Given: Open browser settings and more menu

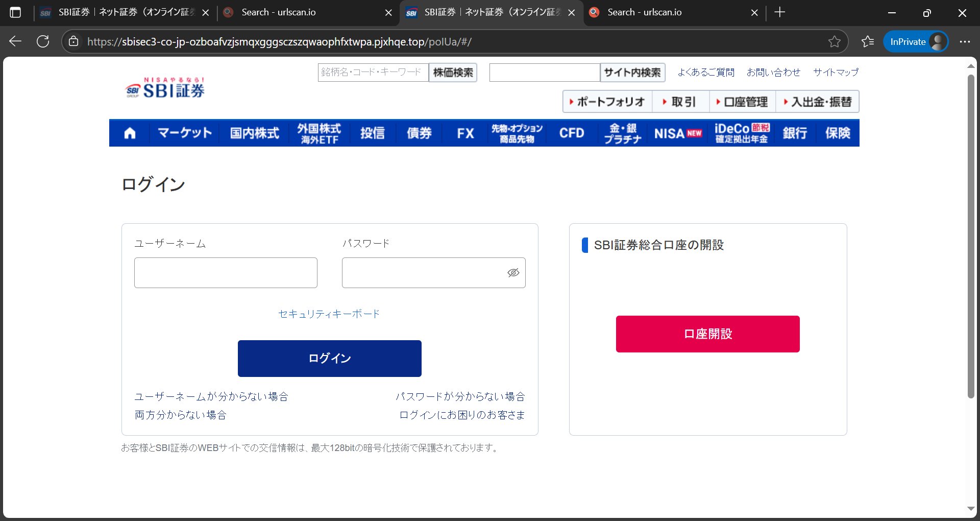Looking at the screenshot, I should pos(965,41).
